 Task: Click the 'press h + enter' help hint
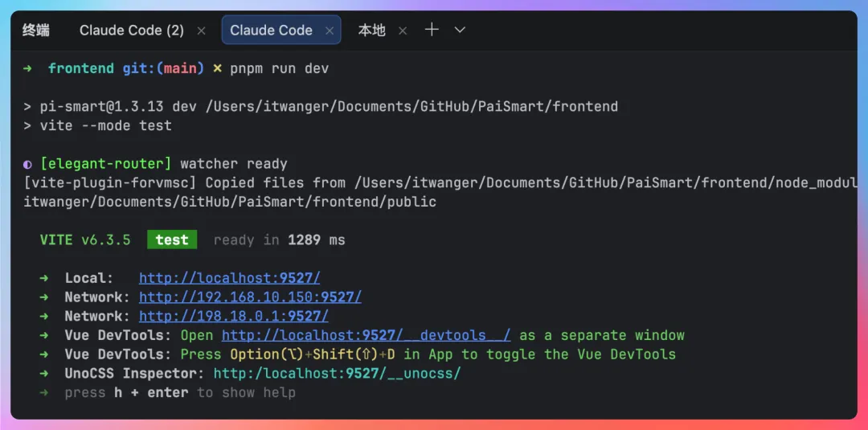(x=180, y=393)
